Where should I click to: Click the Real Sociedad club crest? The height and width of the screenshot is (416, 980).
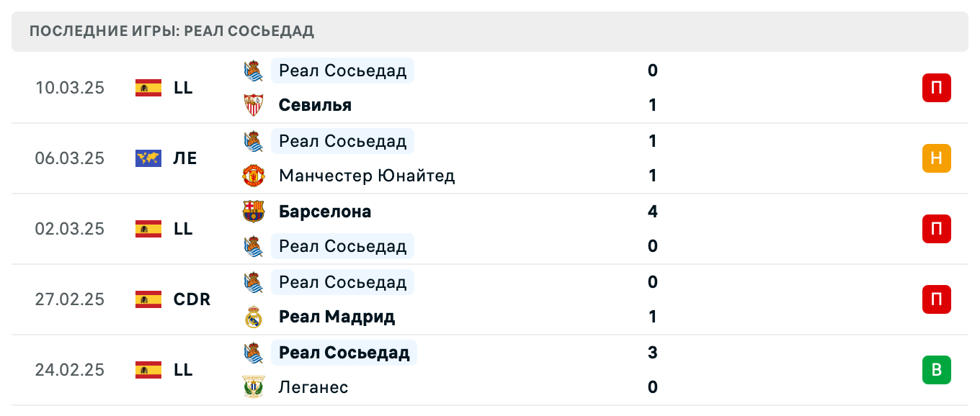(x=254, y=71)
